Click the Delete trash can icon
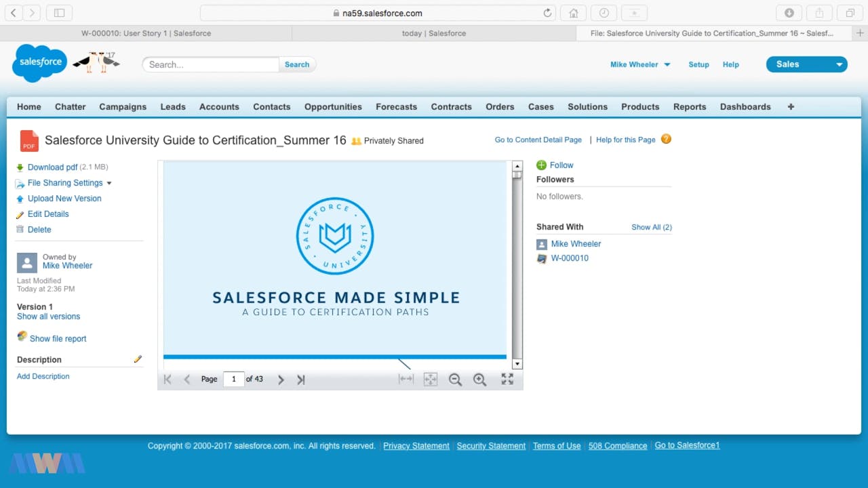Image resolution: width=868 pixels, height=488 pixels. [x=20, y=230]
